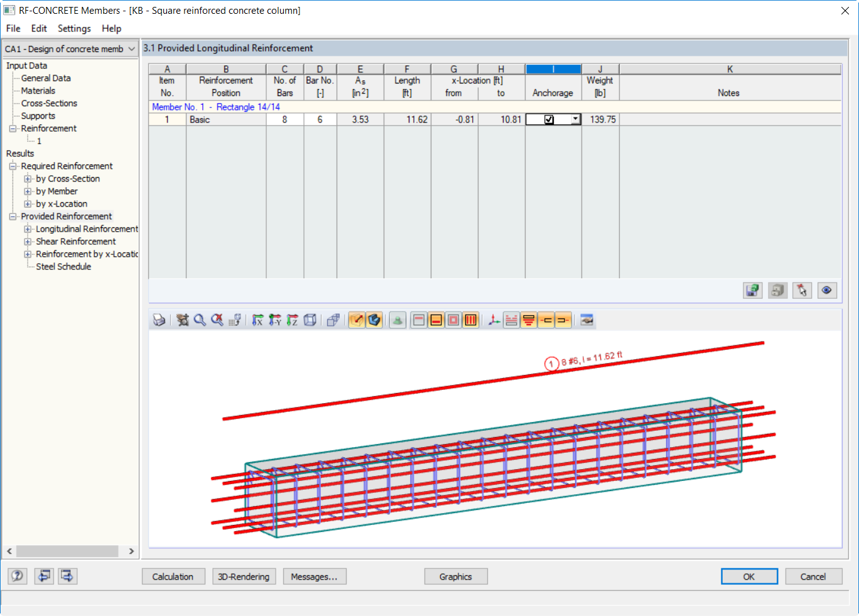Image resolution: width=859 pixels, height=616 pixels.
Task: Select Supports in the tree
Action: (38, 116)
